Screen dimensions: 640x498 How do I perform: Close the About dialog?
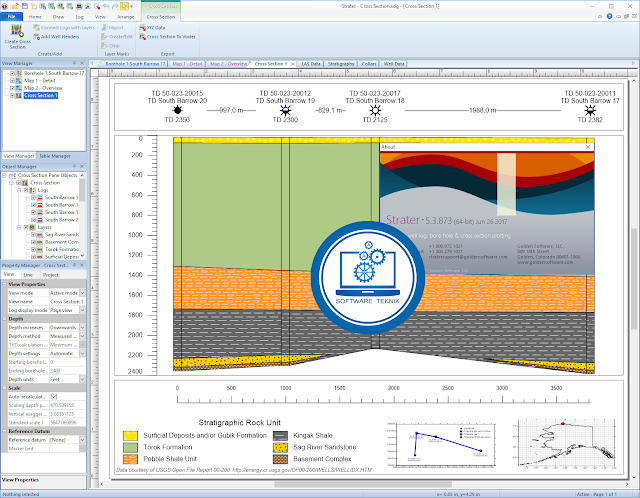point(588,147)
